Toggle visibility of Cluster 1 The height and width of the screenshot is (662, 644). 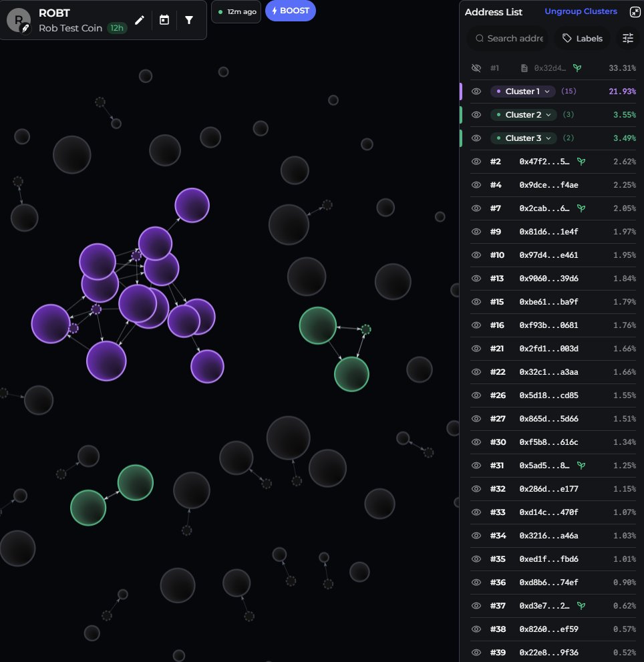tap(476, 92)
